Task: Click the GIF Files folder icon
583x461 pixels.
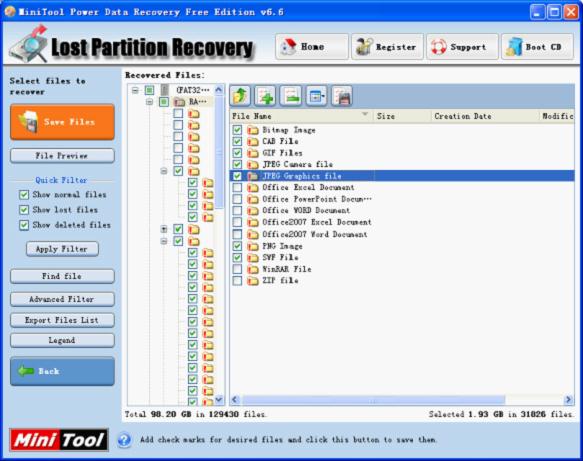Action: (x=253, y=153)
